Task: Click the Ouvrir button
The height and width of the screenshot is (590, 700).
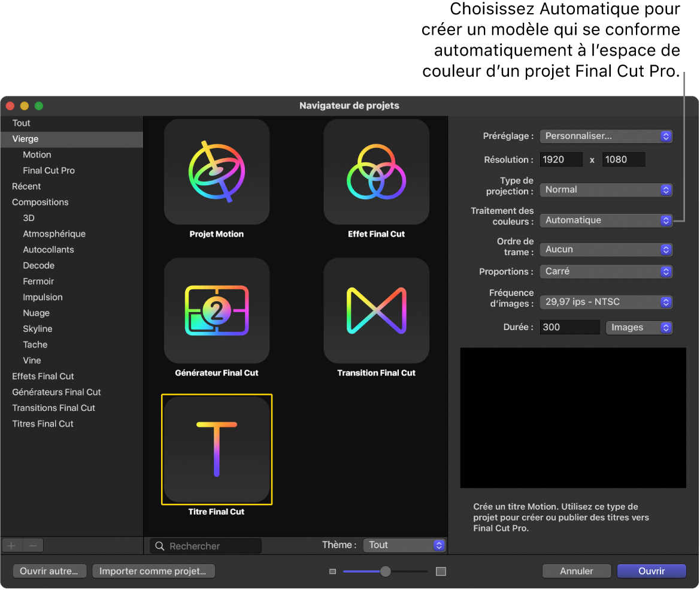Action: pyautogui.click(x=651, y=571)
